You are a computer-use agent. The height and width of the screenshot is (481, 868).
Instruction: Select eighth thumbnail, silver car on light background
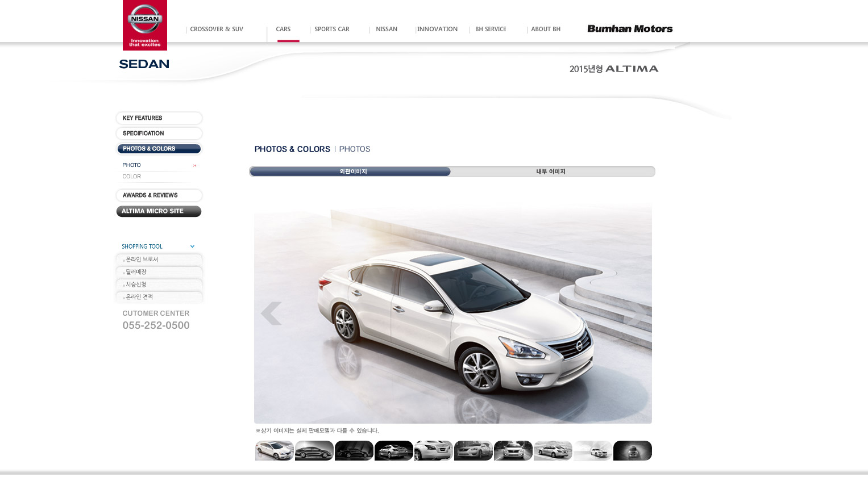(x=553, y=451)
